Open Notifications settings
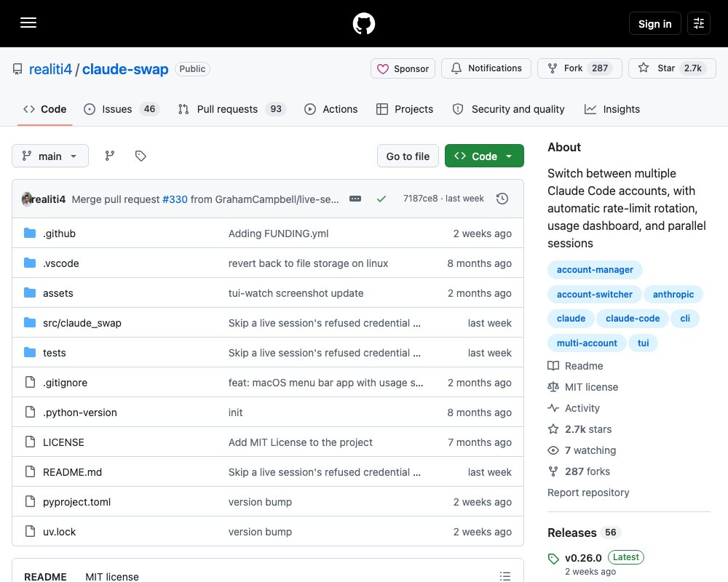 click(x=486, y=68)
